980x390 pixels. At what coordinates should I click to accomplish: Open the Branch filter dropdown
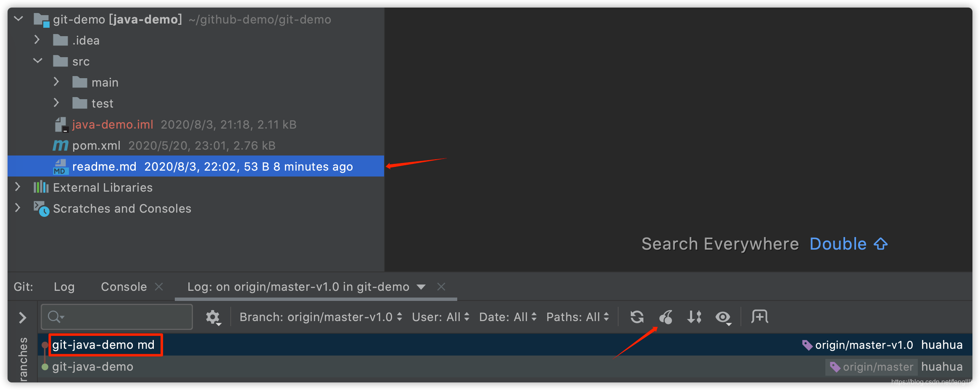tap(321, 317)
